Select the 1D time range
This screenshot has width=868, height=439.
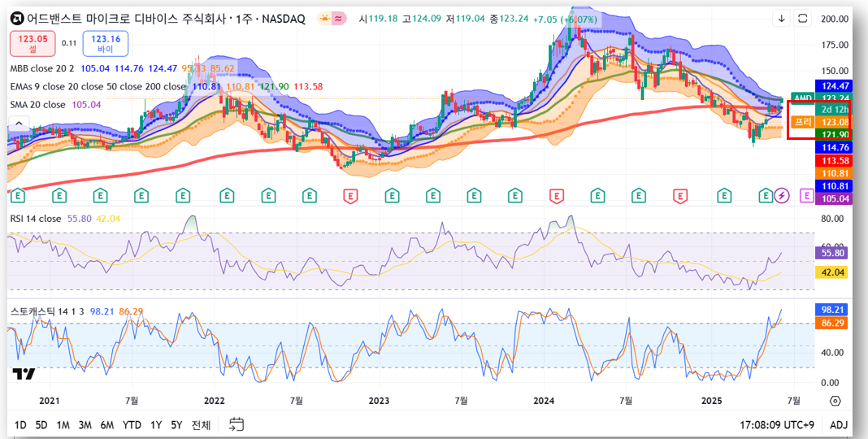pyautogui.click(x=20, y=425)
